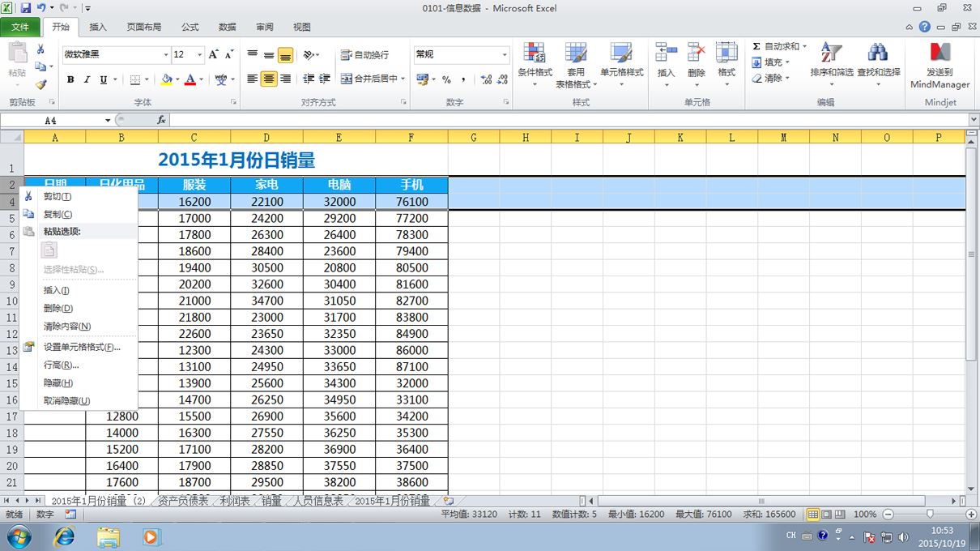Click the decrease indent icon

[309, 79]
